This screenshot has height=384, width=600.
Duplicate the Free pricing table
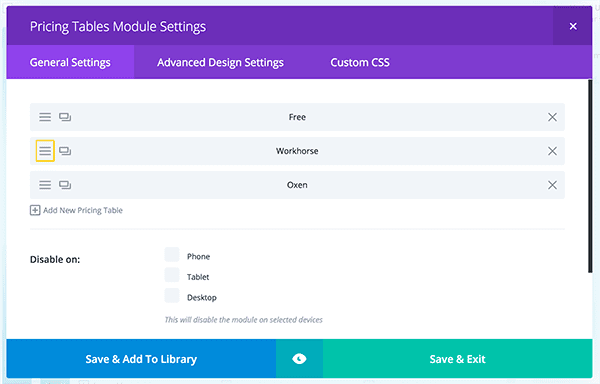point(65,117)
